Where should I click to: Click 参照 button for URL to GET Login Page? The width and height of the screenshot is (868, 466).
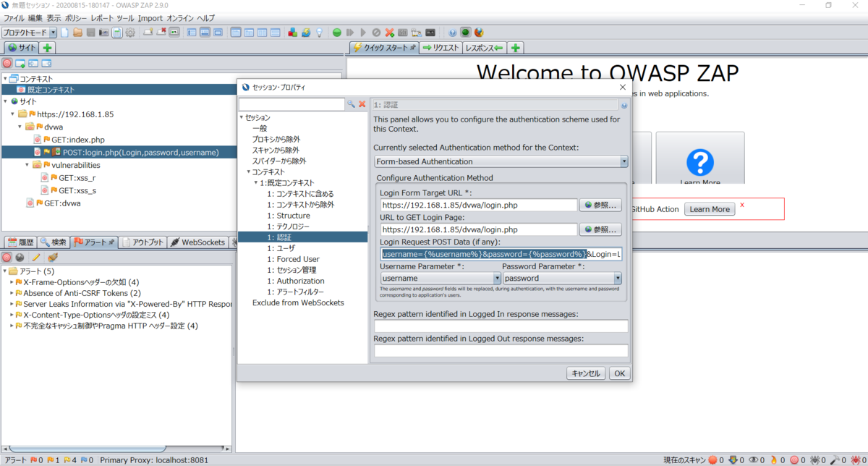(600, 229)
